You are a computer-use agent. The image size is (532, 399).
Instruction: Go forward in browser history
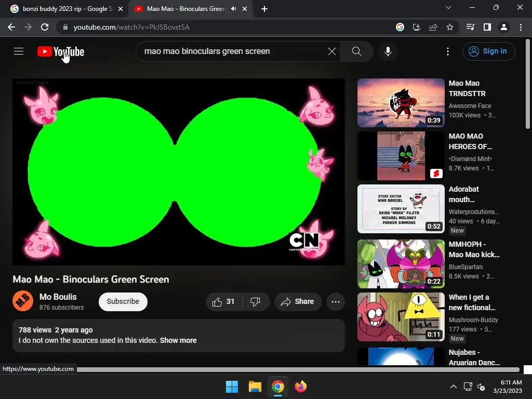coord(28,27)
